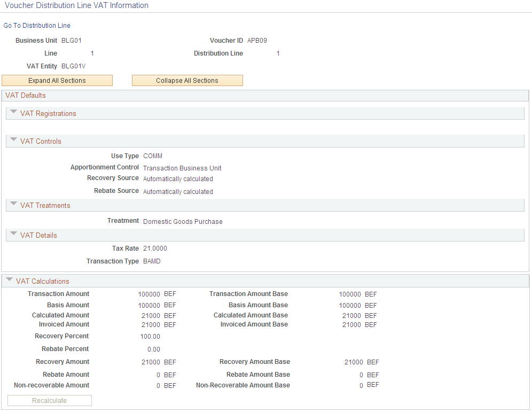This screenshot has width=532, height=412.
Task: Collapse the VAT Details section arrow
Action: click(x=13, y=235)
